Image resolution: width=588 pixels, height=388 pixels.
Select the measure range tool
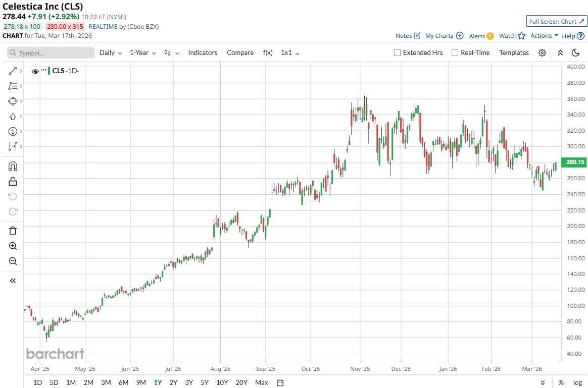click(12, 146)
